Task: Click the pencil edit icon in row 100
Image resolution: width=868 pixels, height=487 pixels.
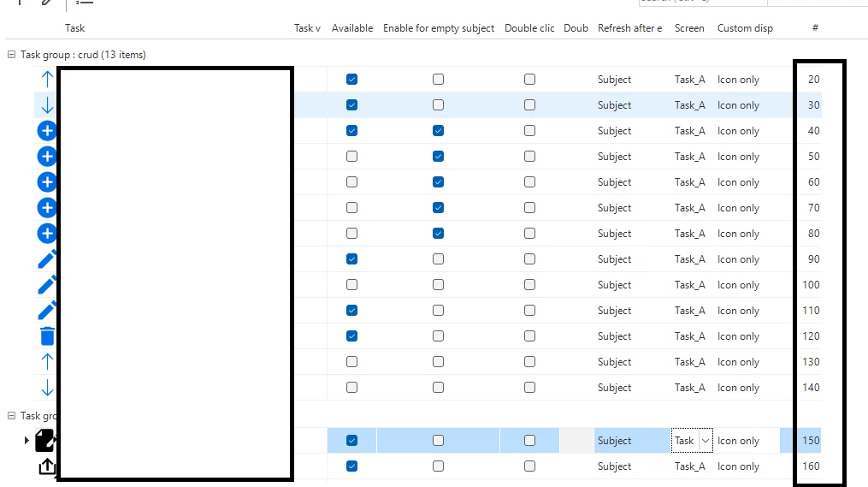Action: tap(47, 285)
